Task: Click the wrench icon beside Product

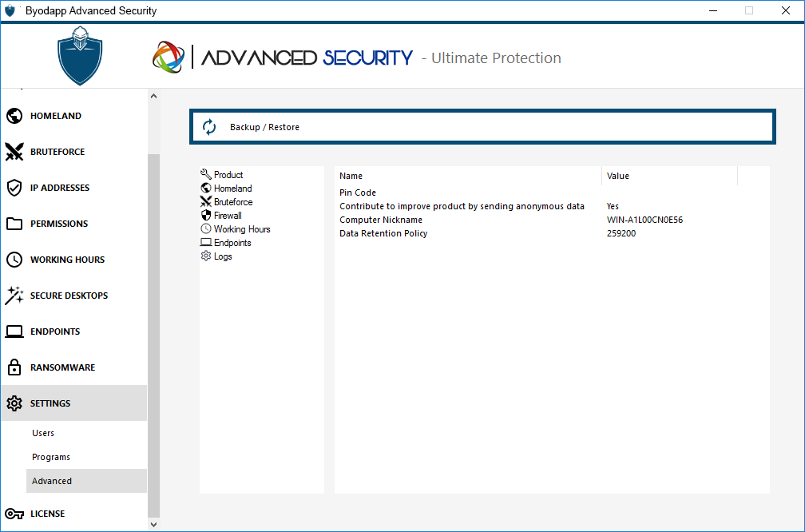Action: [206, 174]
